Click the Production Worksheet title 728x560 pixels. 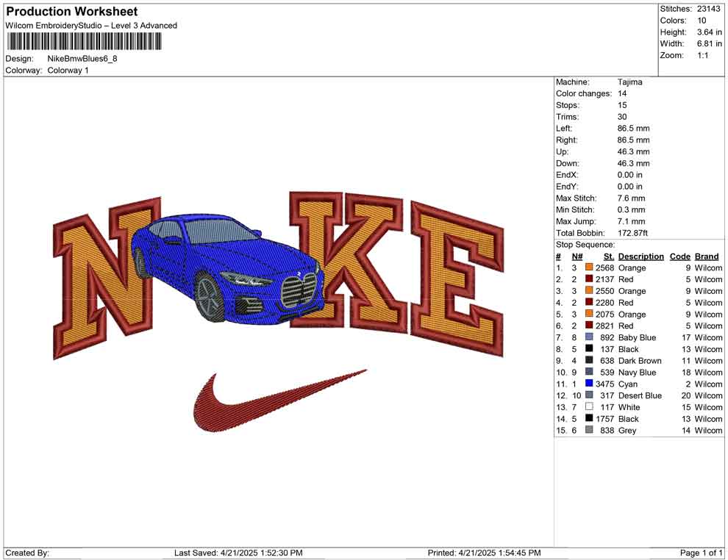72,12
